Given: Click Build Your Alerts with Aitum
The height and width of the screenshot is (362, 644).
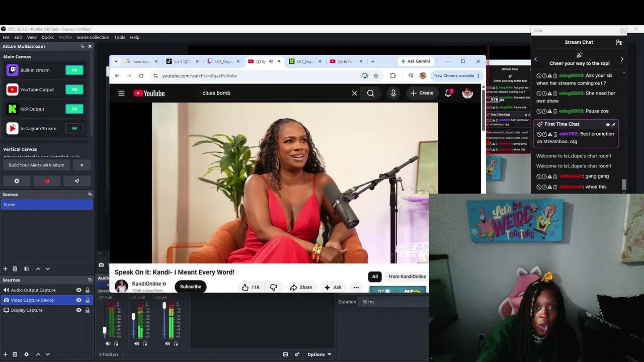Looking at the screenshot, I should click(x=36, y=165).
